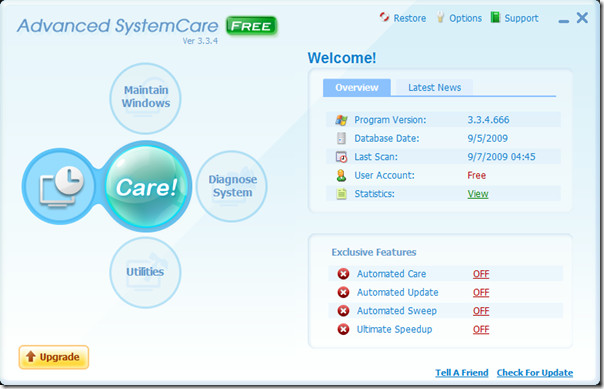Click the Program Version Windows flag icon
The image size is (604, 389).
(341, 120)
